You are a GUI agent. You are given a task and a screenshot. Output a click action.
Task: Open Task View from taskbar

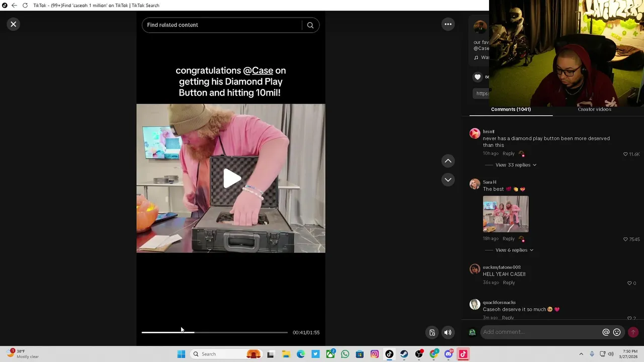point(270,354)
